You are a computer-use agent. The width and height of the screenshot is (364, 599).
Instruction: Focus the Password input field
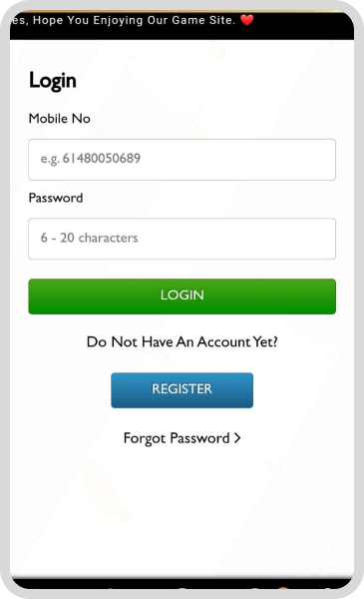(x=182, y=239)
